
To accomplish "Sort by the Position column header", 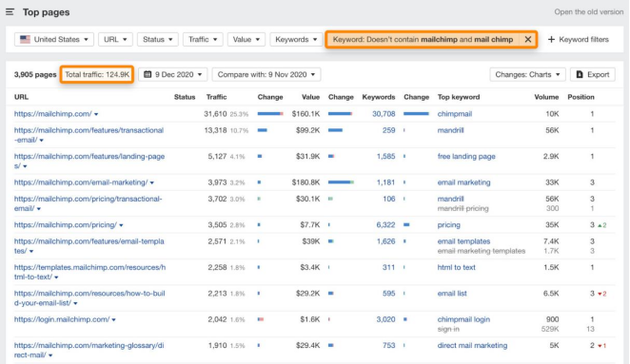I will coord(581,97).
